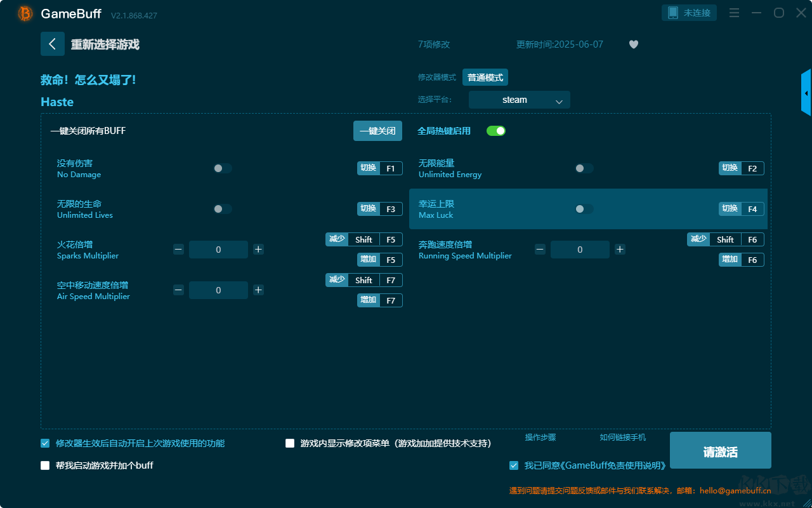
Task: Decrease Sparks Multiplier with minus icon
Action: pyautogui.click(x=178, y=250)
